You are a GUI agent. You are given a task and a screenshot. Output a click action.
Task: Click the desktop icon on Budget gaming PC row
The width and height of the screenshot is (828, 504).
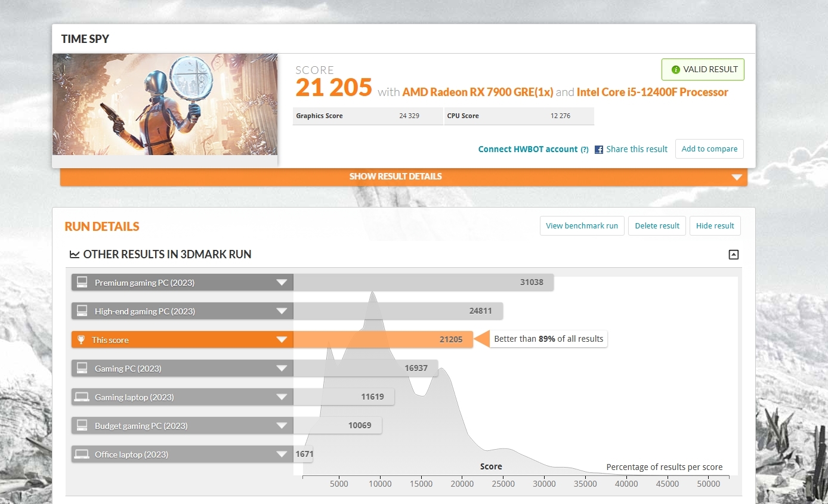[x=82, y=425]
